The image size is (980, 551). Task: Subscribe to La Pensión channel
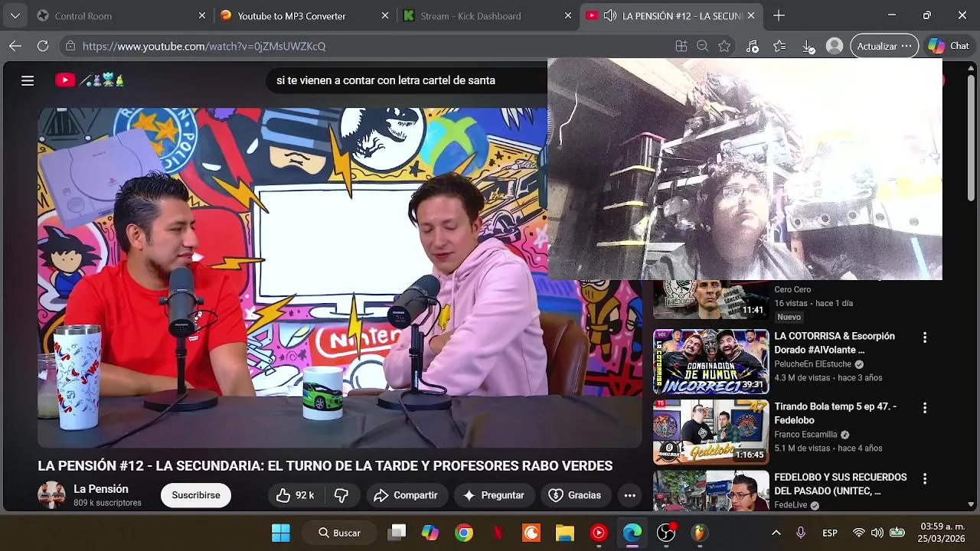click(196, 495)
